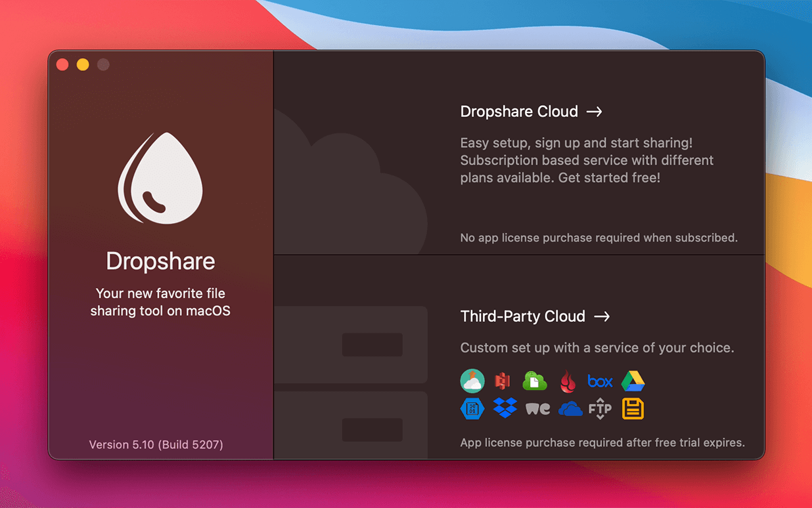Click the "Dropshare" app title text
The width and height of the screenshot is (812, 508).
(x=160, y=261)
